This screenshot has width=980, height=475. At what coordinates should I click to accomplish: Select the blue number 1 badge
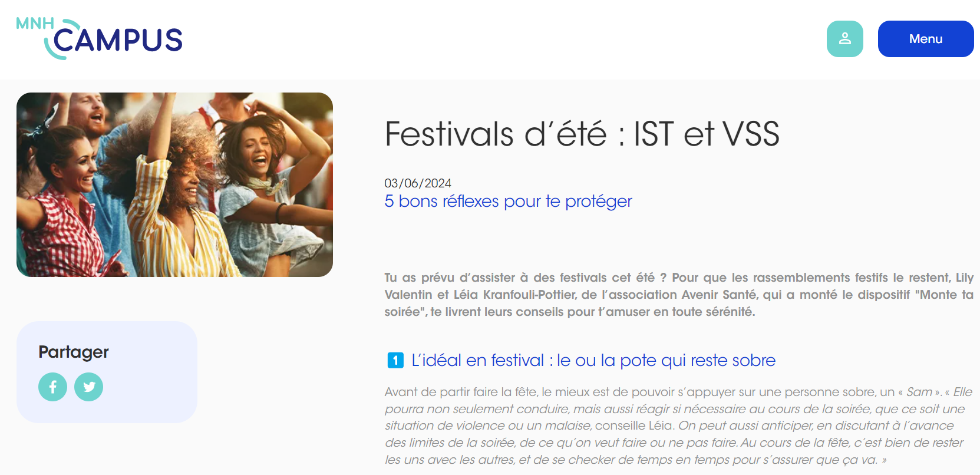pos(395,360)
